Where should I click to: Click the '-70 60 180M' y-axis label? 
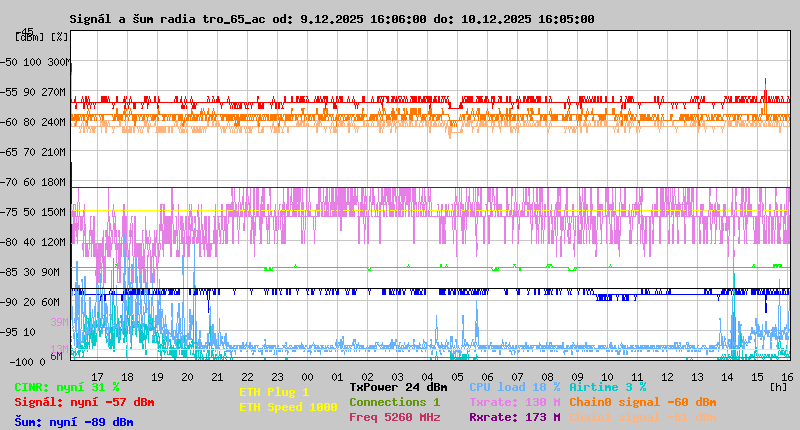[33, 182]
